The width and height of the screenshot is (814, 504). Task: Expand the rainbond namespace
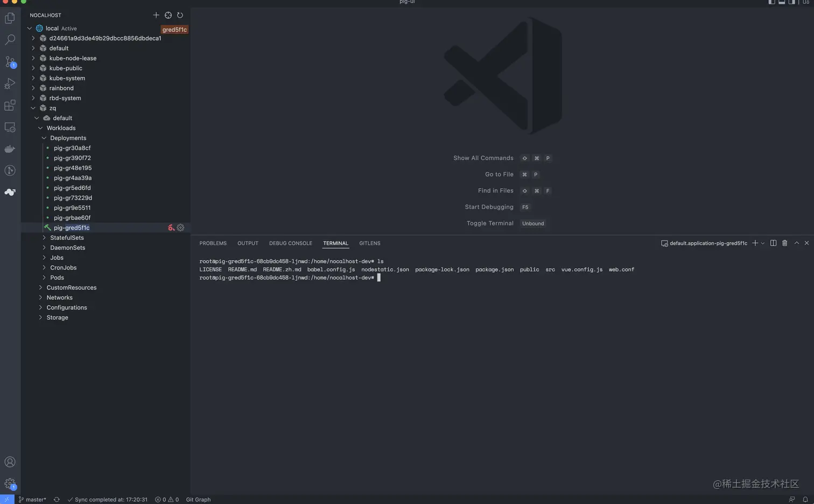pos(33,88)
